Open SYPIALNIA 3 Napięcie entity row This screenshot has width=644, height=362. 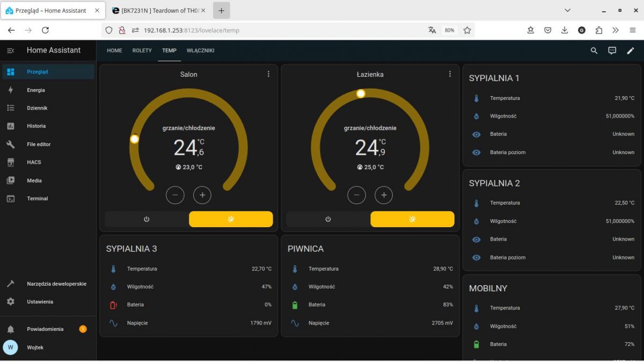189,323
